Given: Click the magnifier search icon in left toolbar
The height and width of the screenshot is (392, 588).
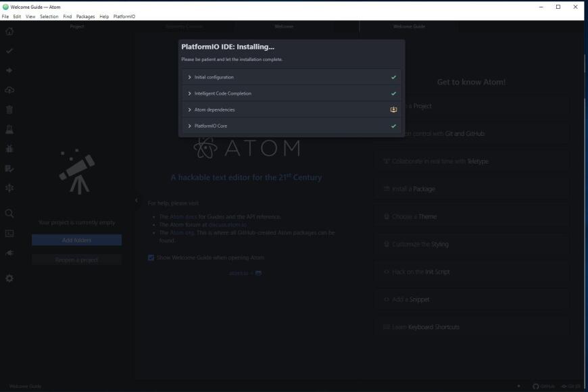Looking at the screenshot, I should [9, 214].
